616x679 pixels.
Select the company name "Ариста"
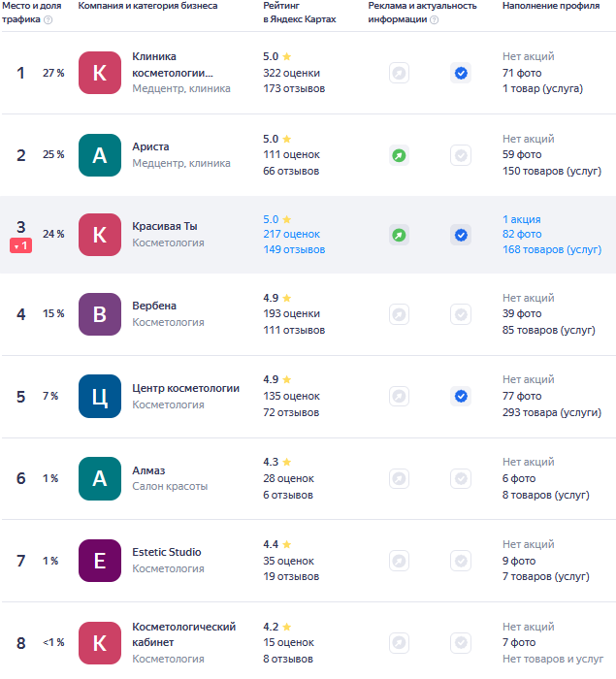tap(150, 146)
